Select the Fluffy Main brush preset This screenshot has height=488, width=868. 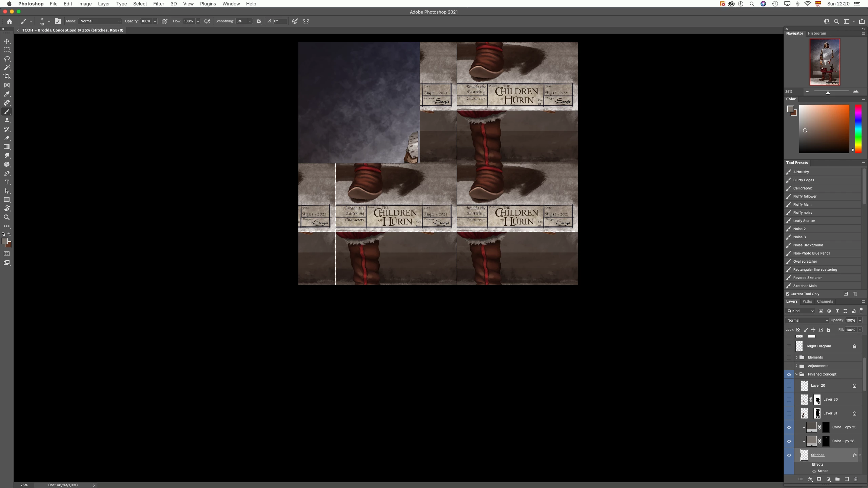click(x=802, y=204)
